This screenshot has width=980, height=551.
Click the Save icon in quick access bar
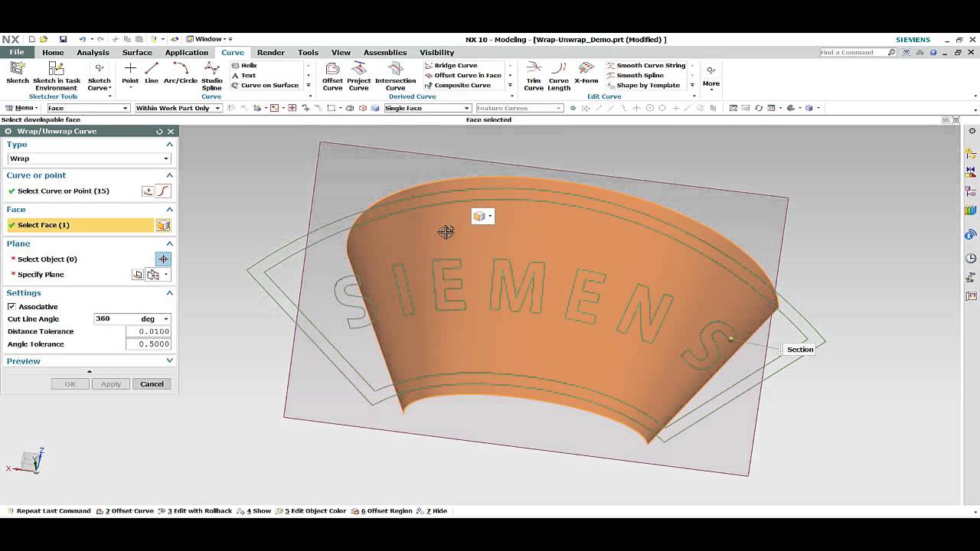click(x=63, y=39)
